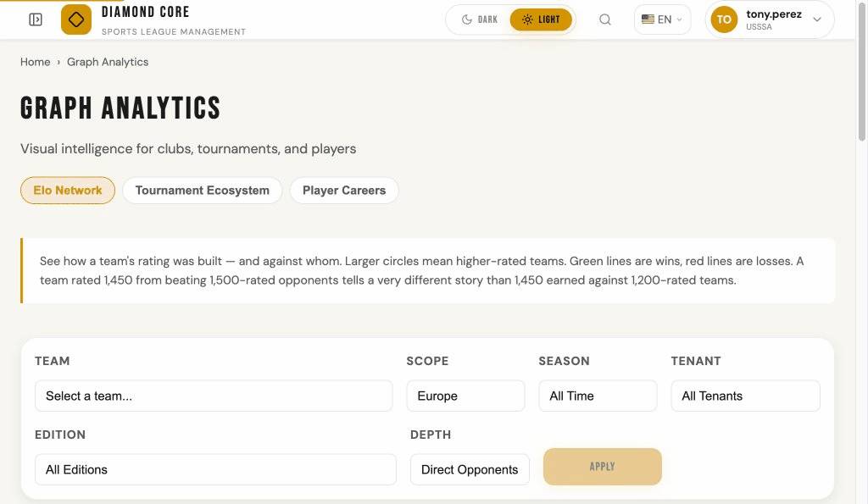868x504 pixels.
Task: Navigate Home via the breadcrumb link
Action: click(35, 61)
